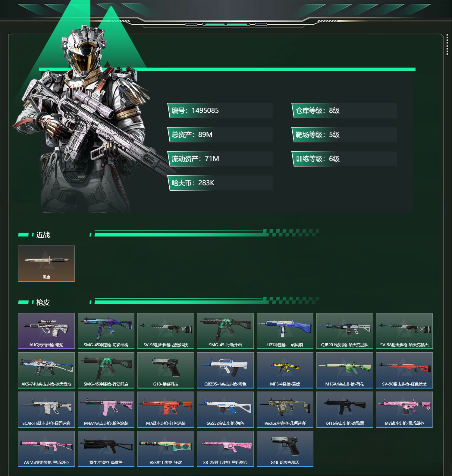
Task: Click the 近战 section heading
Action: (43, 235)
